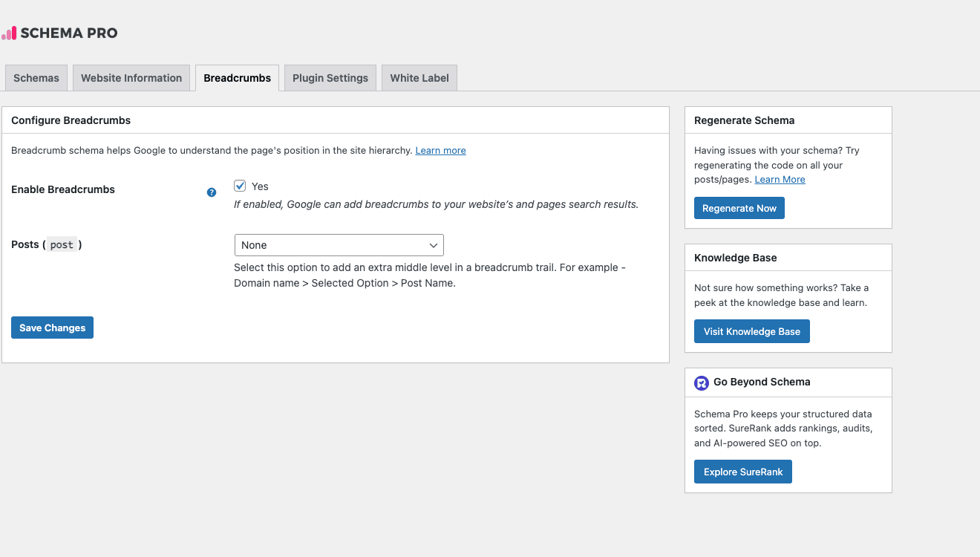Click the Posts ( post ) label

[x=47, y=244]
